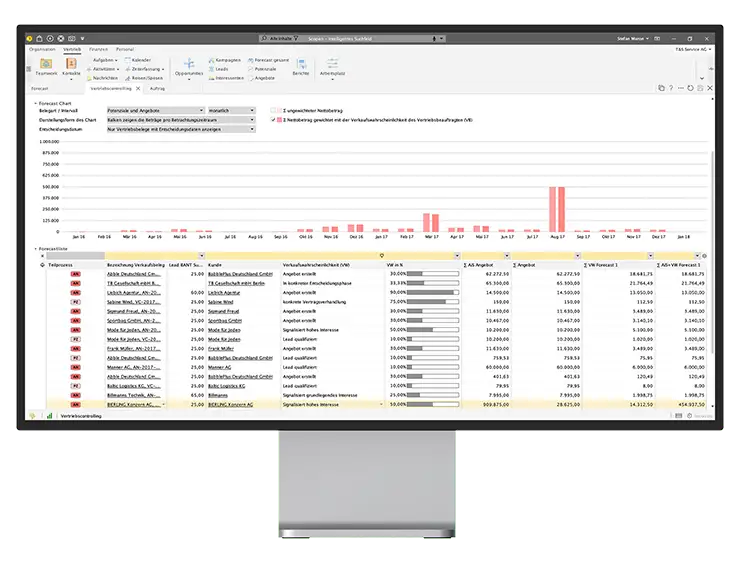Click the Kontakte icon
The image size is (740, 563).
point(72,66)
